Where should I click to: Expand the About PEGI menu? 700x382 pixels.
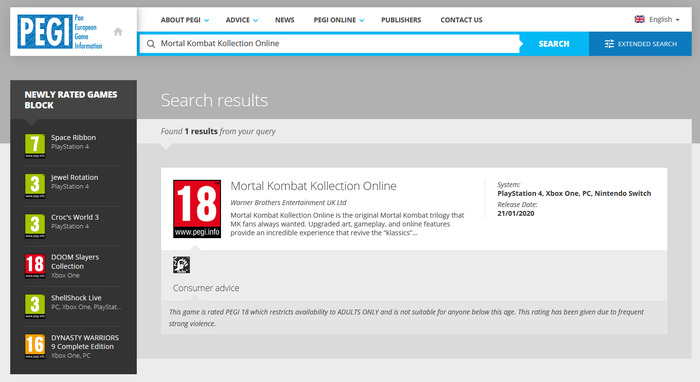tap(184, 20)
